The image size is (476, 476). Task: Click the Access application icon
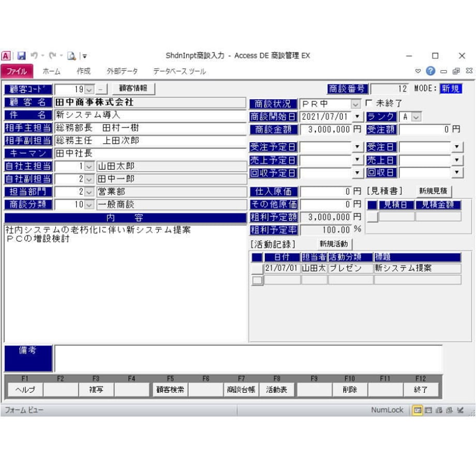click(x=6, y=56)
